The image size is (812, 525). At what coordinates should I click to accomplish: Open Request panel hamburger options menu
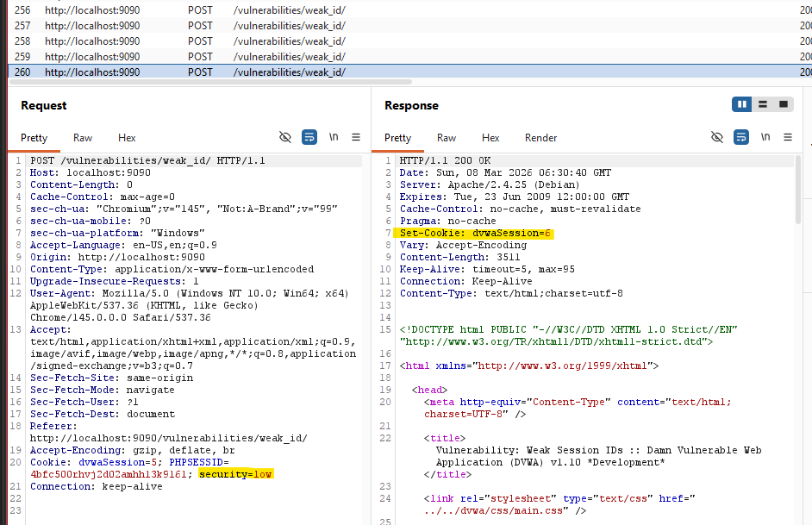[356, 137]
